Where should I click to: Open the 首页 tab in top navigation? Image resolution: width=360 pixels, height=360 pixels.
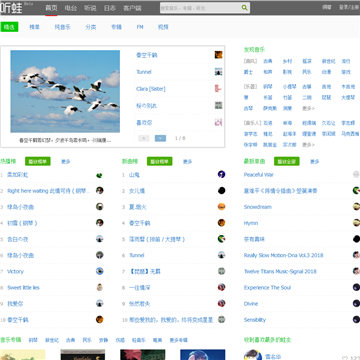[x=51, y=8]
